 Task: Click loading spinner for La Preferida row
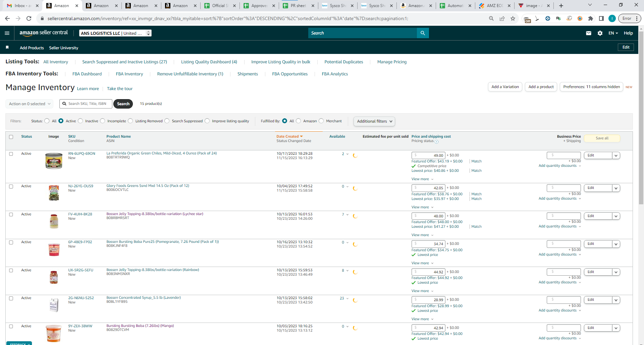point(355,155)
